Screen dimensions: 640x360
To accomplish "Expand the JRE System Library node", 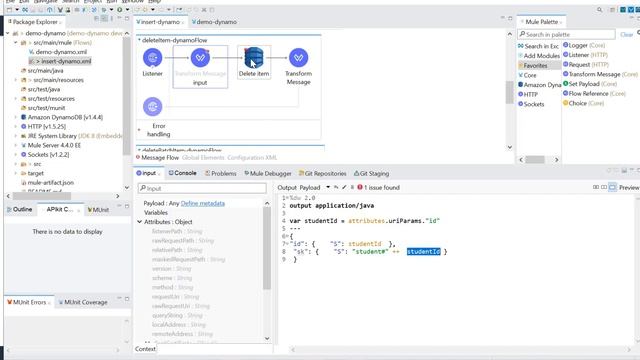I will coord(16,136).
